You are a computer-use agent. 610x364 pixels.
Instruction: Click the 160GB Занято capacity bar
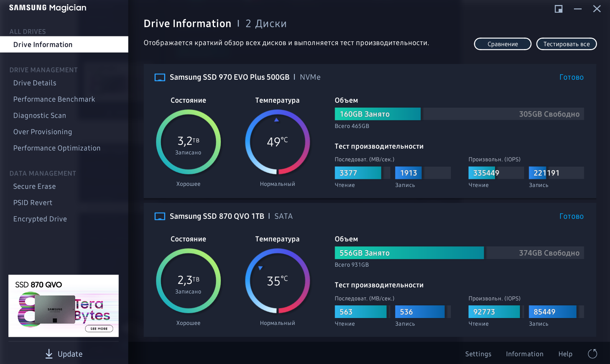point(378,114)
